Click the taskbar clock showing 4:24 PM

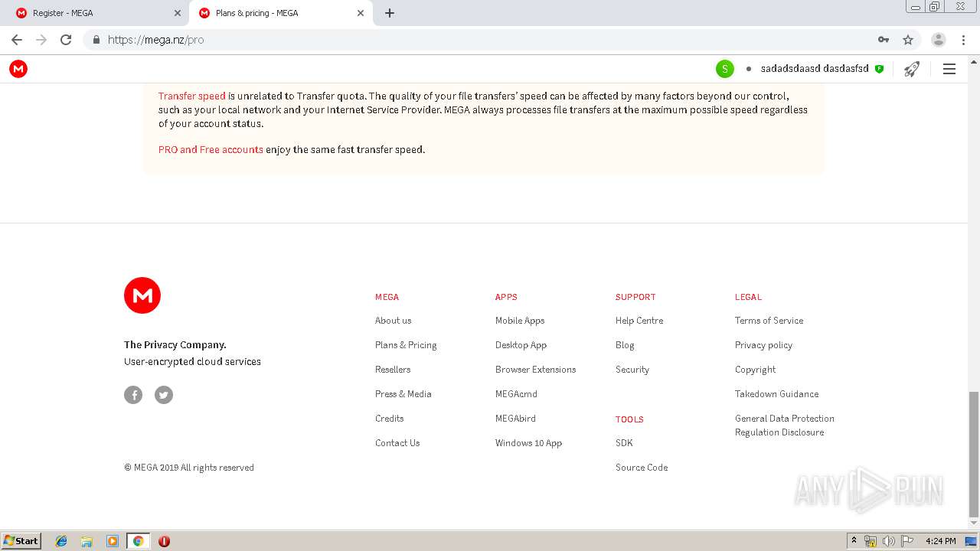pos(940,541)
